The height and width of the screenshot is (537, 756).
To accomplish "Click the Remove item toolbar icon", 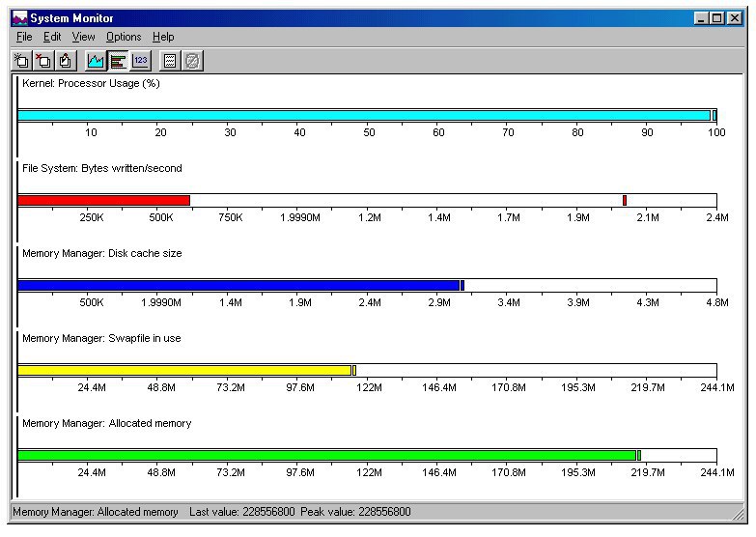I will pyautogui.click(x=43, y=61).
